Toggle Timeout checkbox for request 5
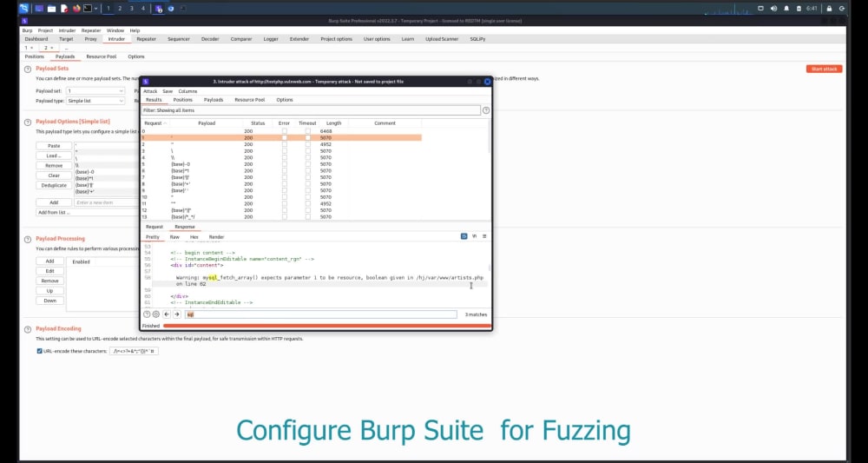 308,164
